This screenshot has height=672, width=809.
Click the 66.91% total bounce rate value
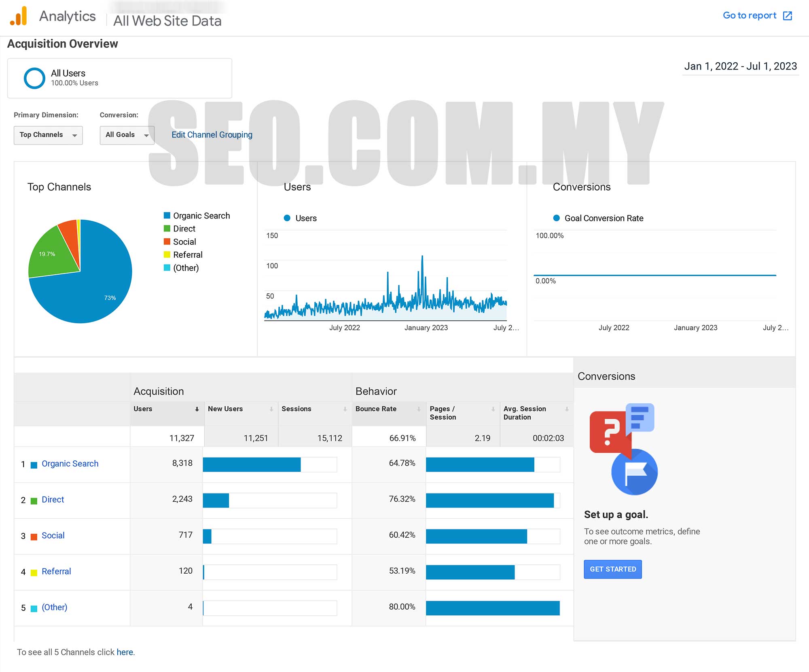402,438
